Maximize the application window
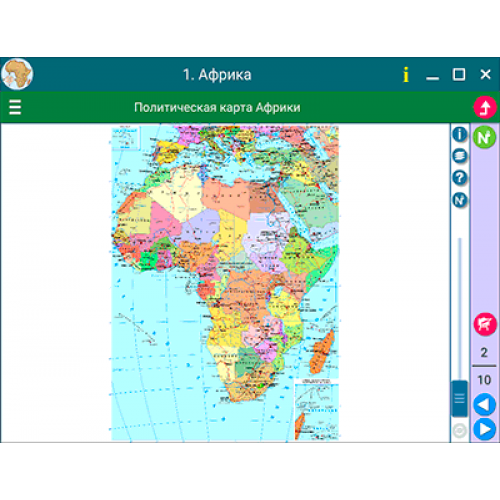The height and width of the screenshot is (500, 500). (459, 74)
